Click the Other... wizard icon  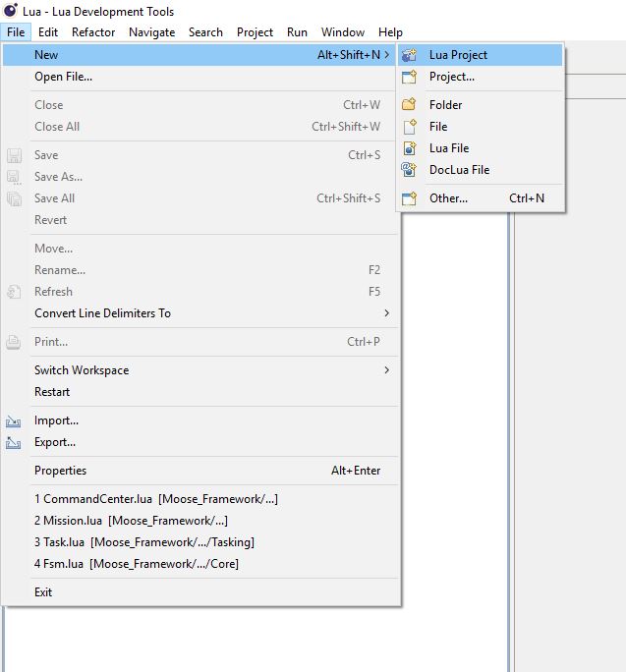(x=410, y=198)
